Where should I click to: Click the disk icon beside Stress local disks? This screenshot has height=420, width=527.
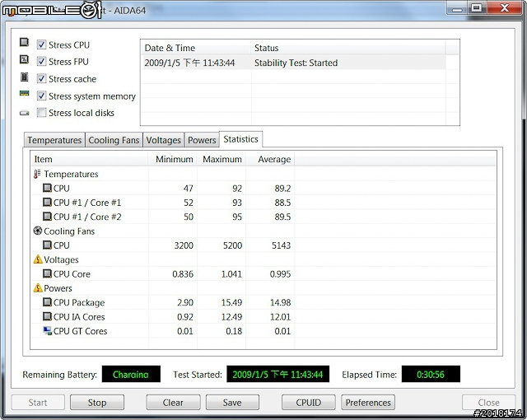click(x=24, y=113)
